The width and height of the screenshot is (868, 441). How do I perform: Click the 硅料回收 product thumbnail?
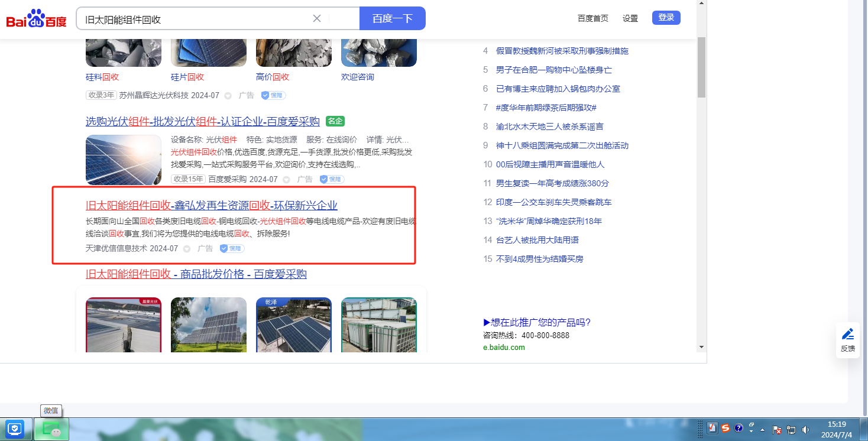point(124,53)
